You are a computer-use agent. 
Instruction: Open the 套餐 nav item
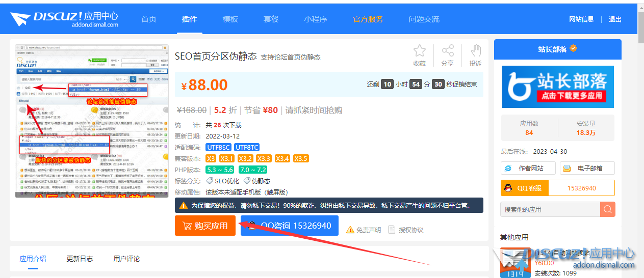click(271, 19)
